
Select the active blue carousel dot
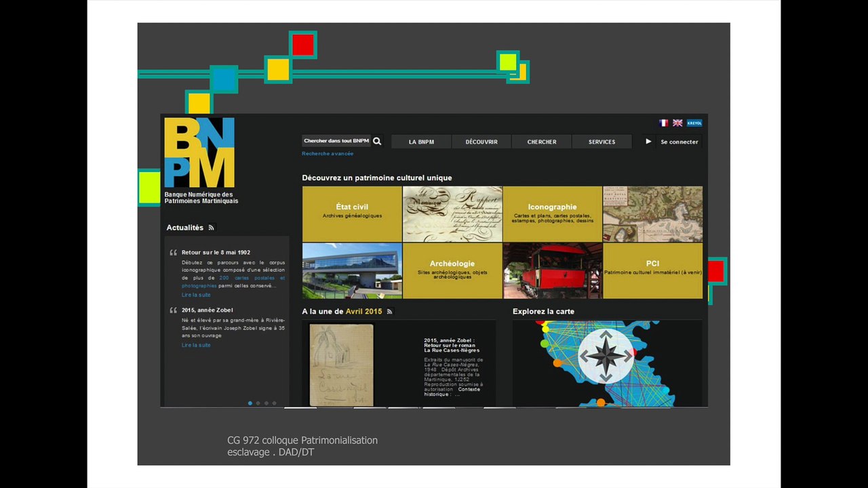click(250, 403)
